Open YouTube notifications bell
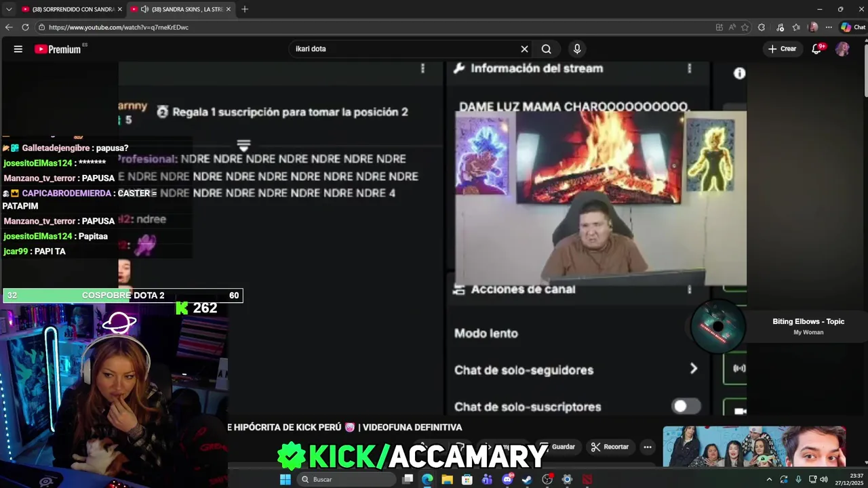 coord(817,49)
